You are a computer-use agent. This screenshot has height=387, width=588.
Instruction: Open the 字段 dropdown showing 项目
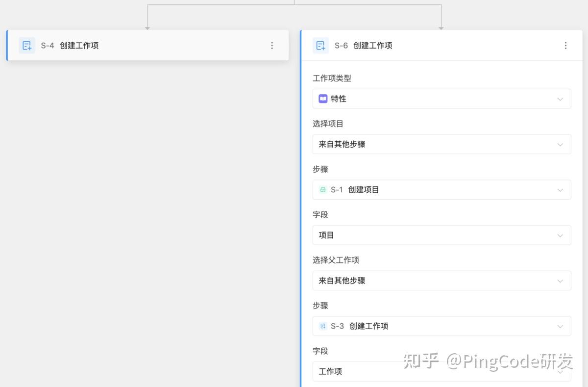[441, 235]
